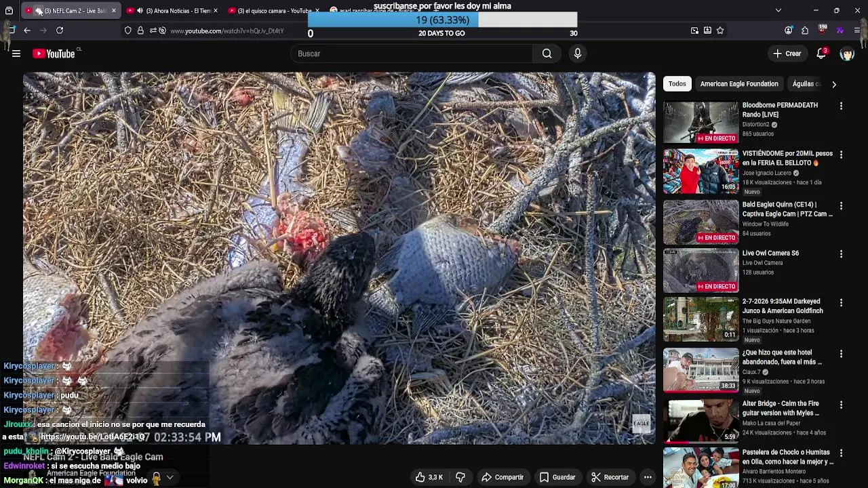Viewport: 868px width, 488px height.
Task: Clip the video using Recortar
Action: pos(610,477)
